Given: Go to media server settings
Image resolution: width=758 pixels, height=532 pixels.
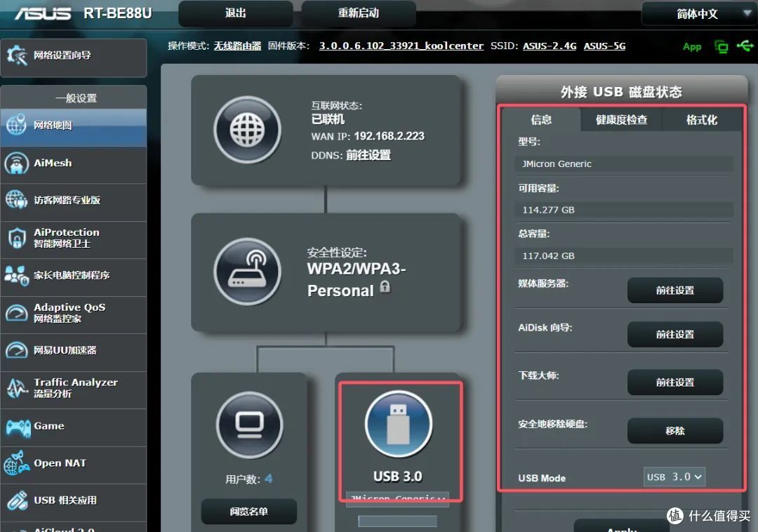Looking at the screenshot, I should click(675, 291).
